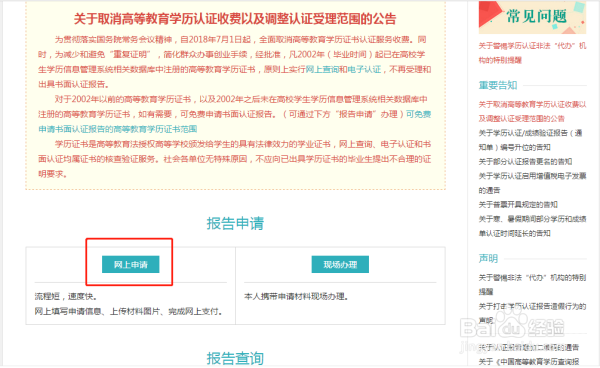Click the text 本人携带申请材料现场办理。
Screen dimensions: 600x368
(296, 296)
